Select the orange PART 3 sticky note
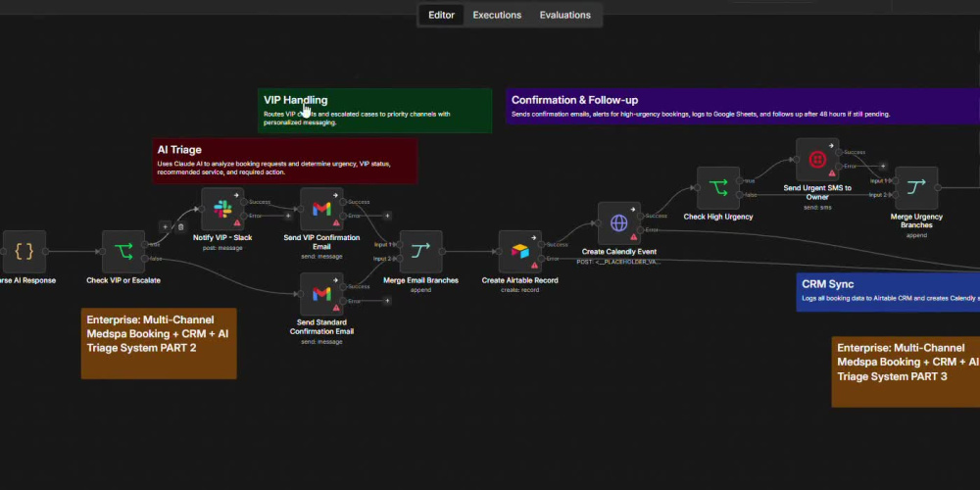Image resolution: width=980 pixels, height=490 pixels. tap(906, 371)
